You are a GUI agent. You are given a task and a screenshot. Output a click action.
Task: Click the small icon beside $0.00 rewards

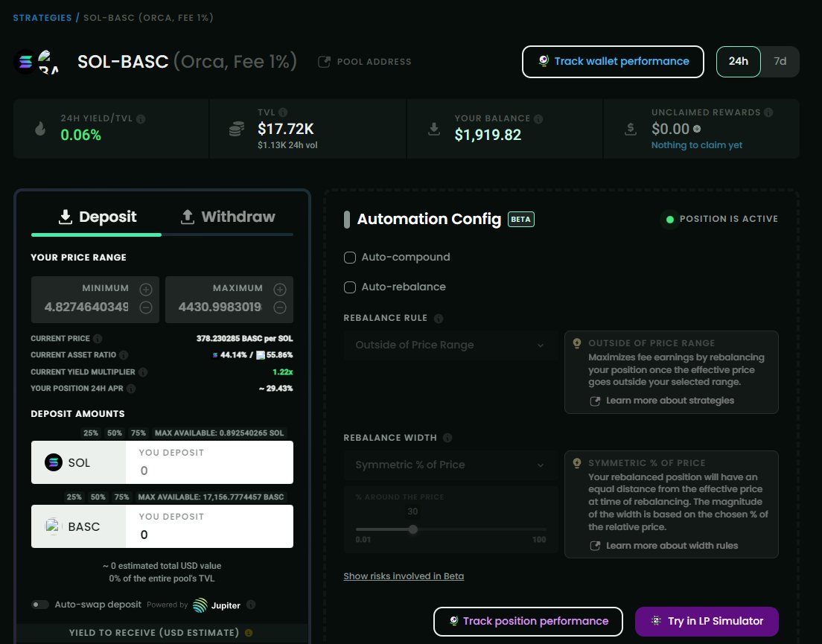(697, 129)
